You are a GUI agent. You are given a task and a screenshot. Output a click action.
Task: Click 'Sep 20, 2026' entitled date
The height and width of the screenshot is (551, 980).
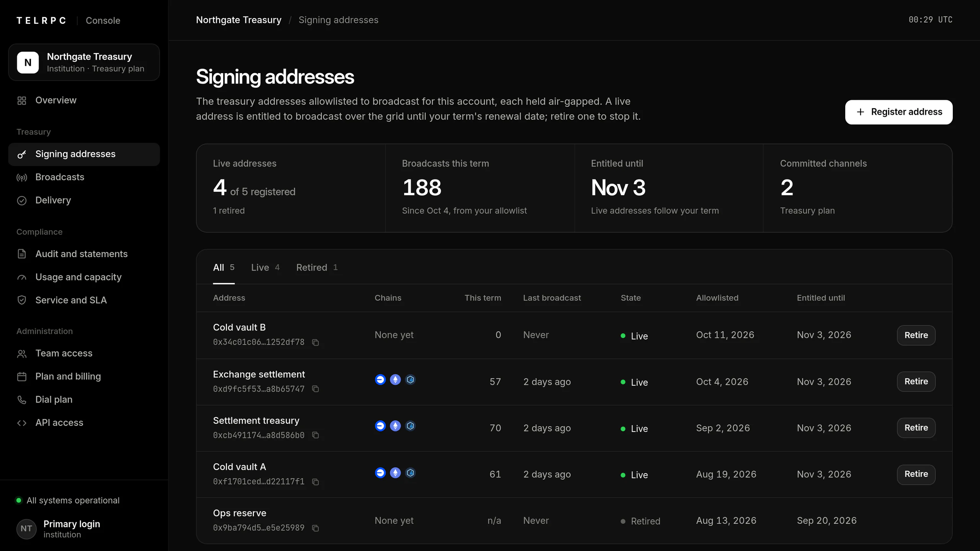(826, 521)
